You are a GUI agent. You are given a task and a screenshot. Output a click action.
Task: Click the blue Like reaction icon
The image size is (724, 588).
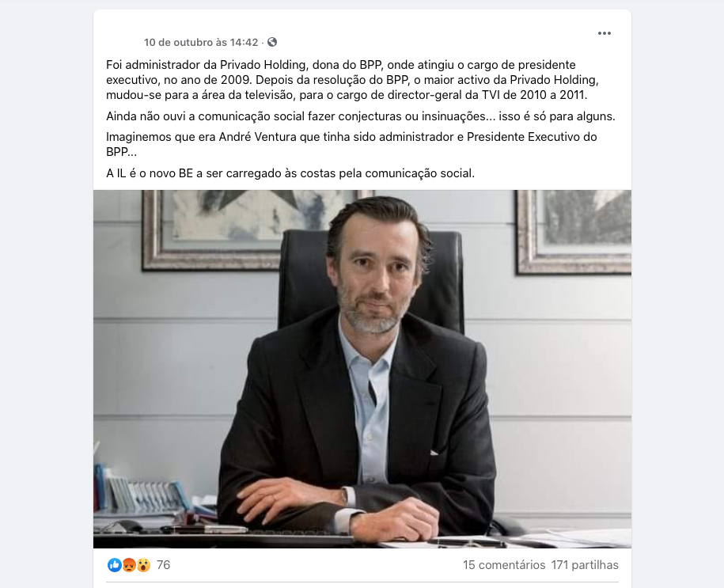pos(115,564)
